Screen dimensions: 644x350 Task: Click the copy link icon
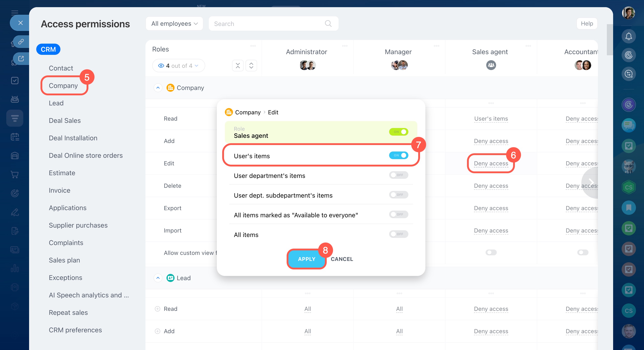[21, 41]
